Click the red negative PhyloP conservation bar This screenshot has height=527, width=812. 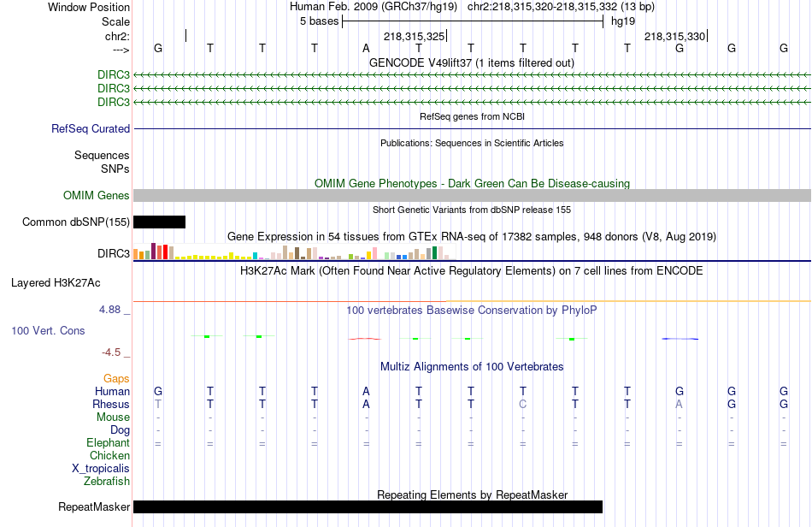pos(365,339)
